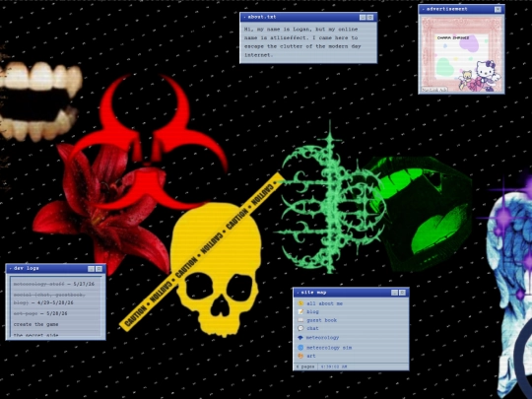Click the yellow caution skull image
532x399 pixels.
(216, 270)
